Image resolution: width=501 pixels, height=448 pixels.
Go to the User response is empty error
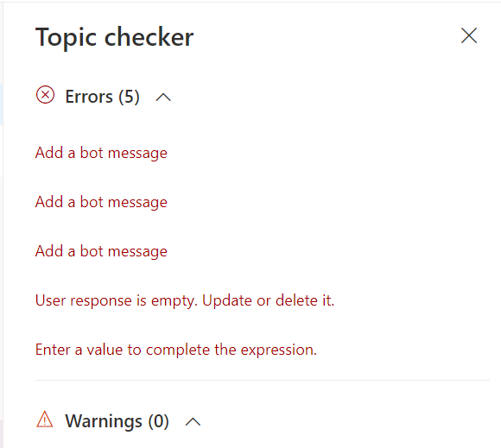(185, 300)
